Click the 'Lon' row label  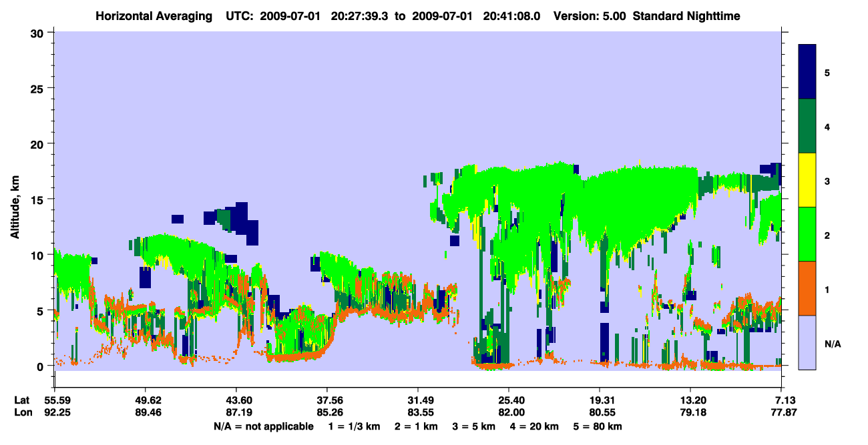point(23,412)
